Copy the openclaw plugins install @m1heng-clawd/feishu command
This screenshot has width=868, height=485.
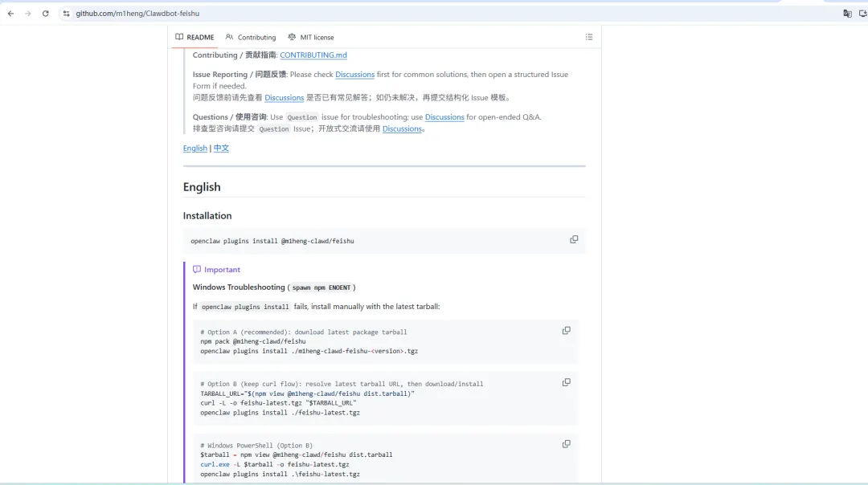pos(574,239)
